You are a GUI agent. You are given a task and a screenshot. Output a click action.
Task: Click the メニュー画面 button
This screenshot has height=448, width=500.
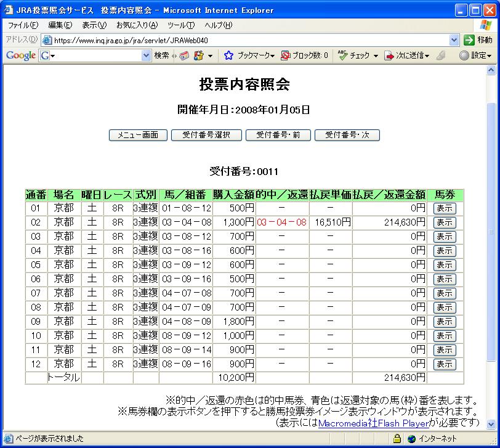pos(138,135)
